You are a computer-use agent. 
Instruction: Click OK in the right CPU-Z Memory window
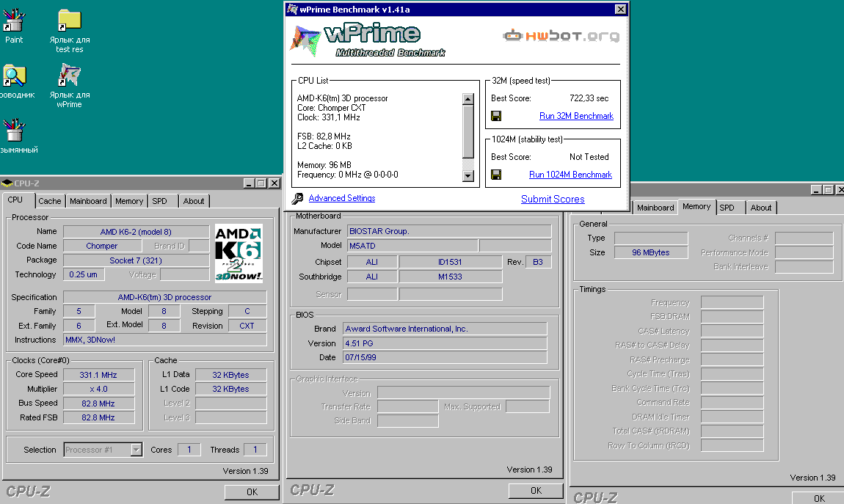pyautogui.click(x=818, y=498)
